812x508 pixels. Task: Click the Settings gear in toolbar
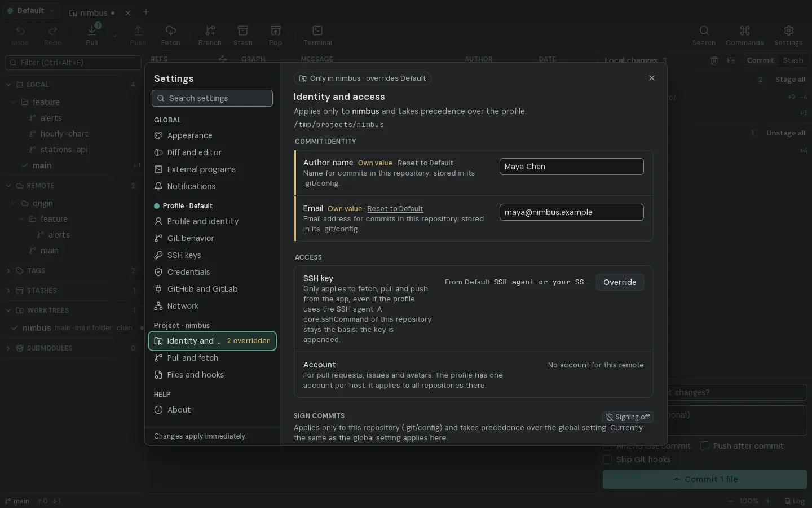(x=788, y=36)
